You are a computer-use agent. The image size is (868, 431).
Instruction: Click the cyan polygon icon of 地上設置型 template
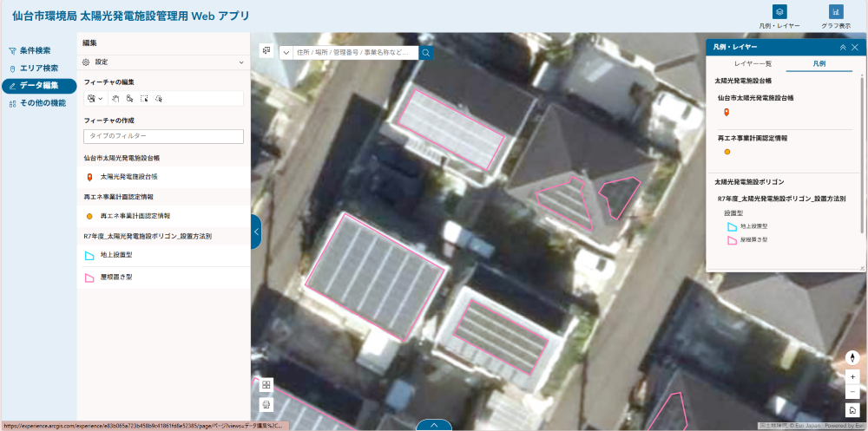[x=89, y=256]
